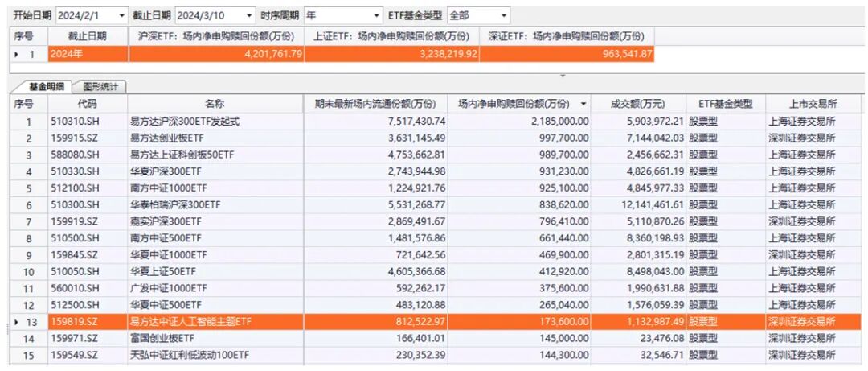Click fund name 富国创业板ETF

tap(161, 338)
